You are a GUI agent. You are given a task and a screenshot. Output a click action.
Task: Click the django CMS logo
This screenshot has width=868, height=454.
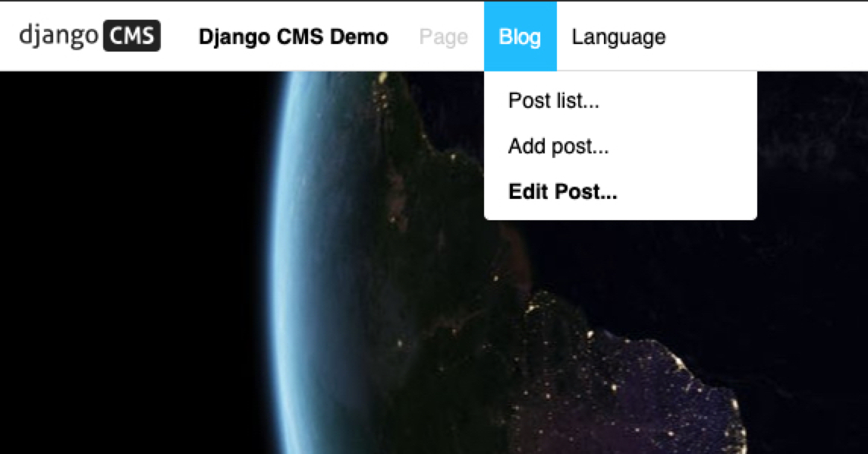[90, 36]
